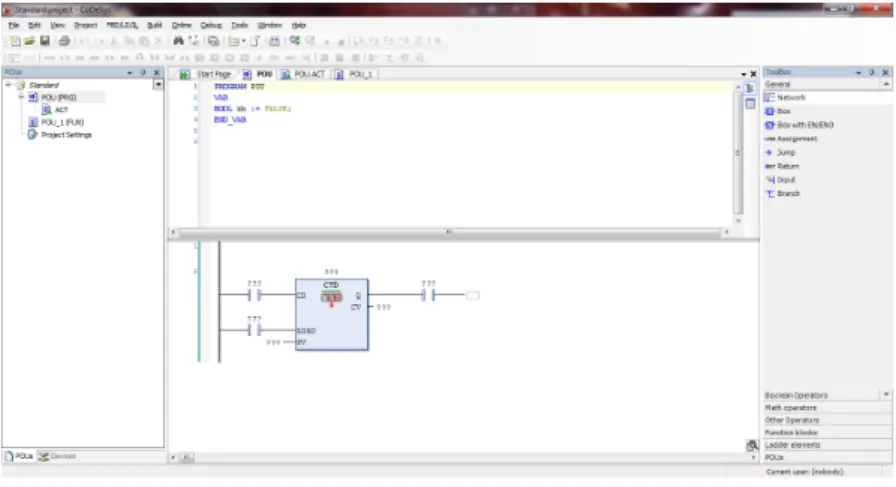Click the Save icon in the toolbar
The image size is (896, 487).
point(45,41)
